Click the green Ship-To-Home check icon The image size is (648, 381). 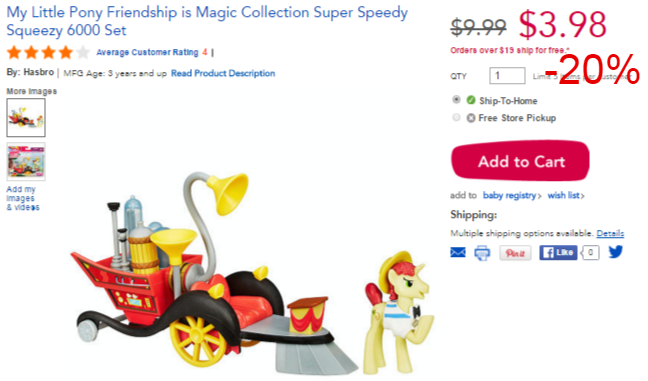(x=471, y=100)
